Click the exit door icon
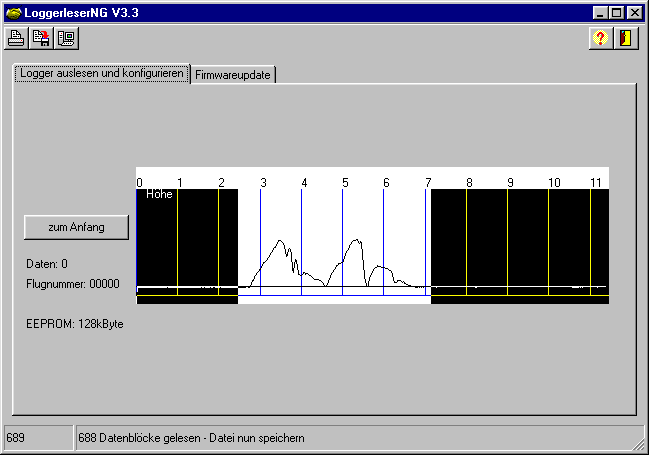 [626, 39]
